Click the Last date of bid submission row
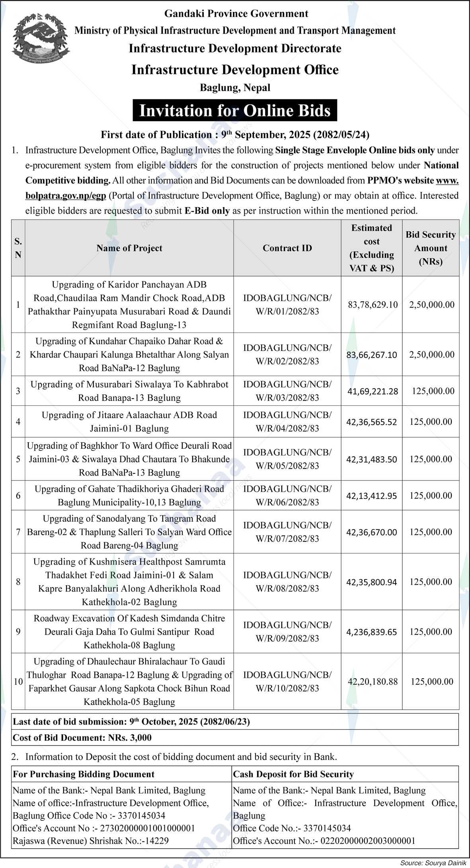This screenshot has height=868, width=470. (x=131, y=722)
